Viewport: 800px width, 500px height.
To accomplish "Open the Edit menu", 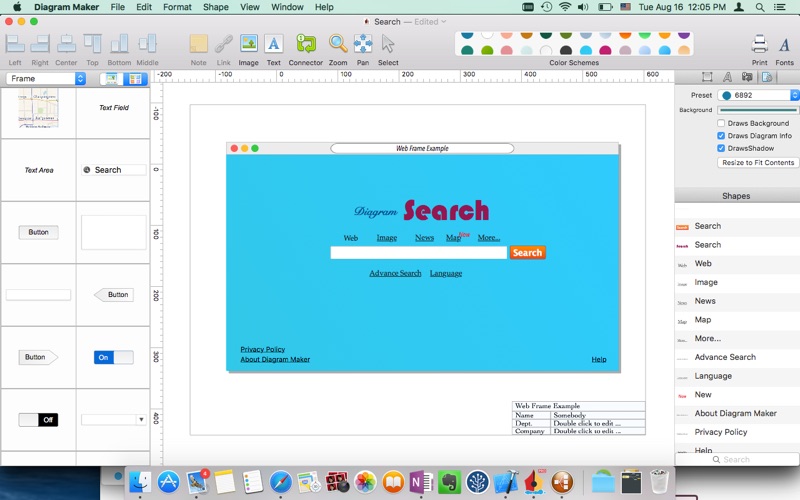I will coord(144,7).
